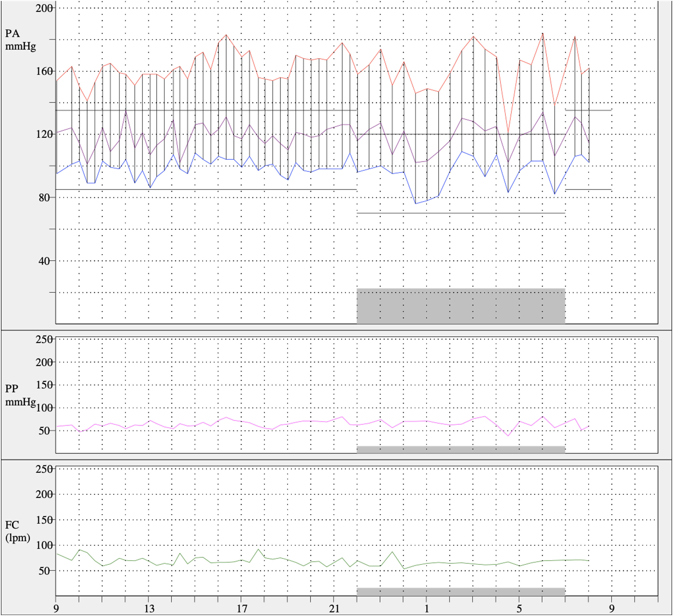Image resolution: width=673 pixels, height=616 pixels.
Task: Click the 80 tick label on PA axis
Action: (44, 198)
